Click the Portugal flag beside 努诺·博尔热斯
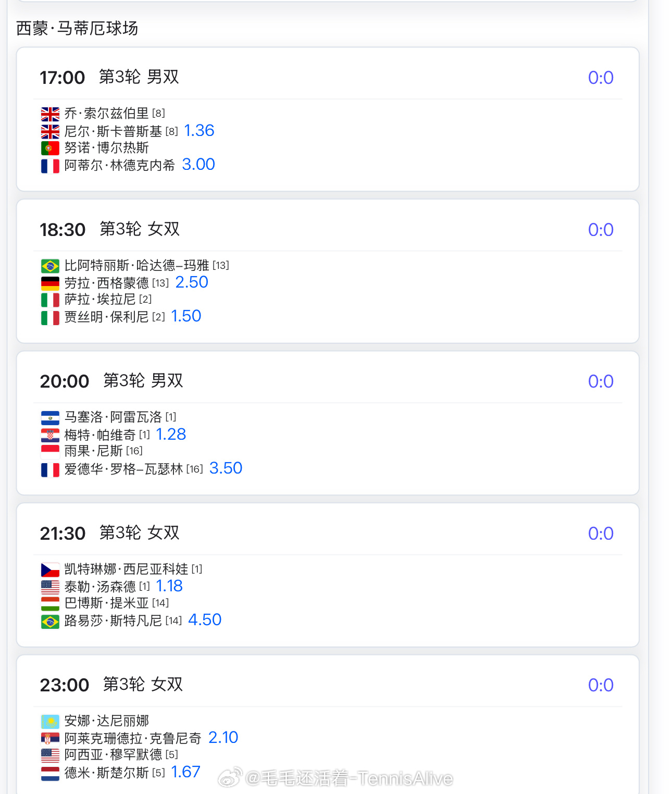This screenshot has height=794, width=672. pyautogui.click(x=50, y=148)
